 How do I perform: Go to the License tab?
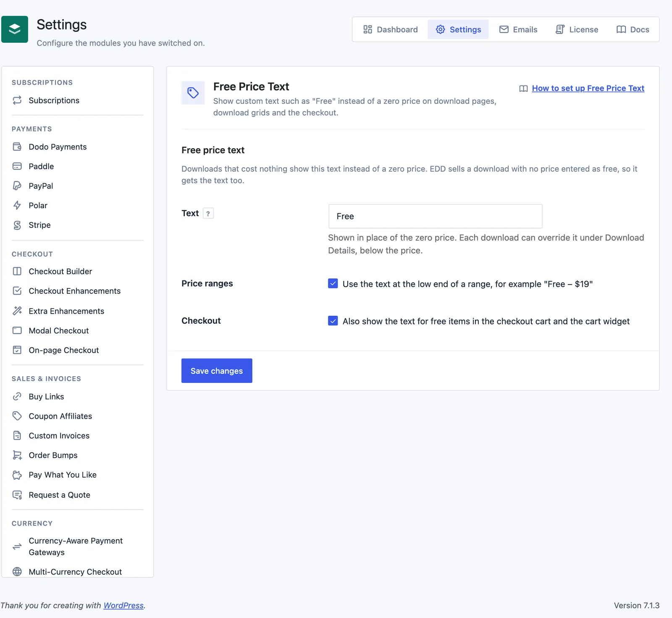577,29
